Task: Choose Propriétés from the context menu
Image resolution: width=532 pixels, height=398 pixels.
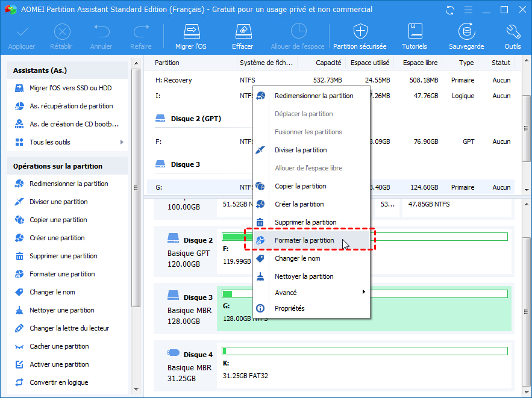Action: (289, 308)
